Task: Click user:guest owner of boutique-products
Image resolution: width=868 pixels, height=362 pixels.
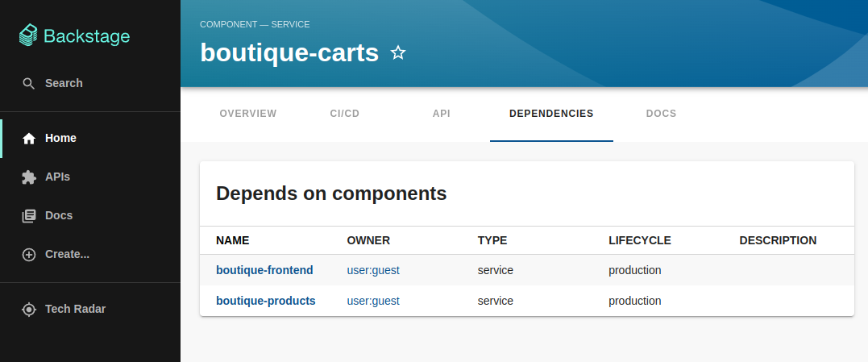Action: (x=373, y=301)
